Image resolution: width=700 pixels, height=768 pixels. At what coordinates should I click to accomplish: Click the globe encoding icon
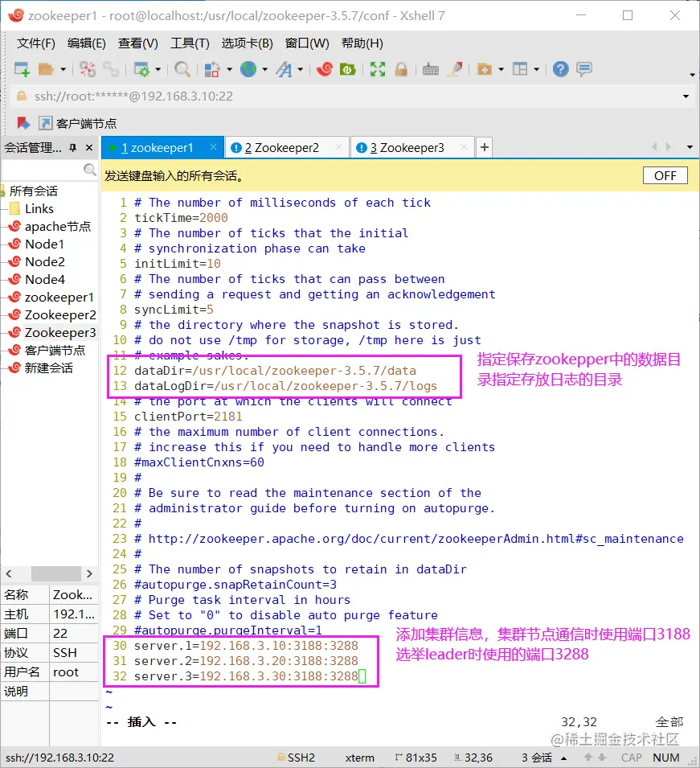point(248,69)
